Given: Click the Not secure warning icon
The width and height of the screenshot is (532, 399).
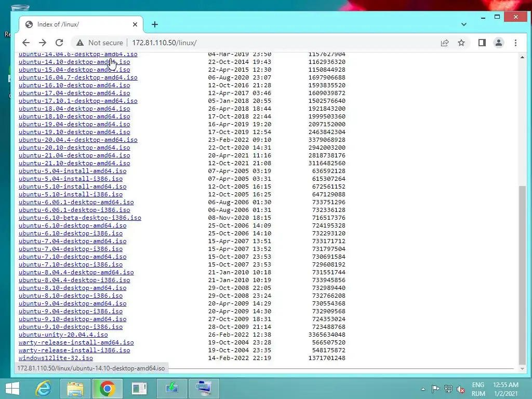Looking at the screenshot, I should pyautogui.click(x=79, y=43).
